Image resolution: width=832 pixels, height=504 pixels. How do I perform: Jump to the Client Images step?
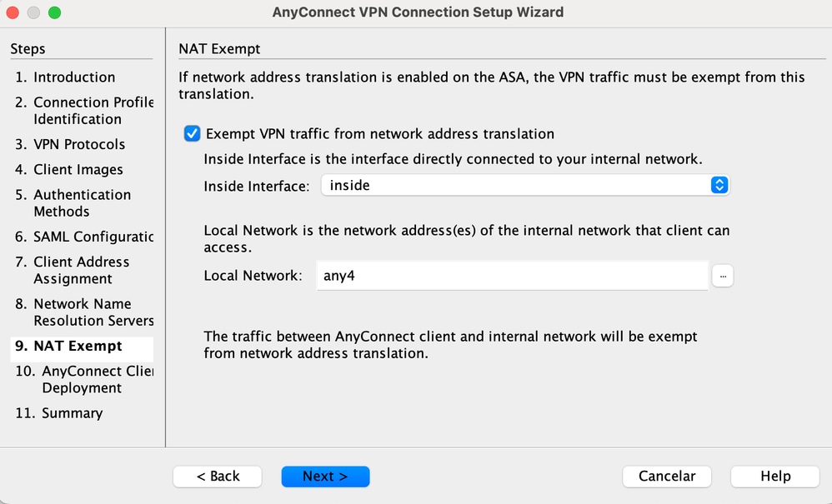pos(78,170)
